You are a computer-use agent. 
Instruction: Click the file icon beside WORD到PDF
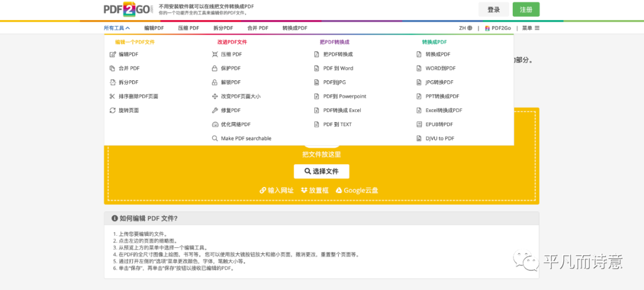(419, 68)
